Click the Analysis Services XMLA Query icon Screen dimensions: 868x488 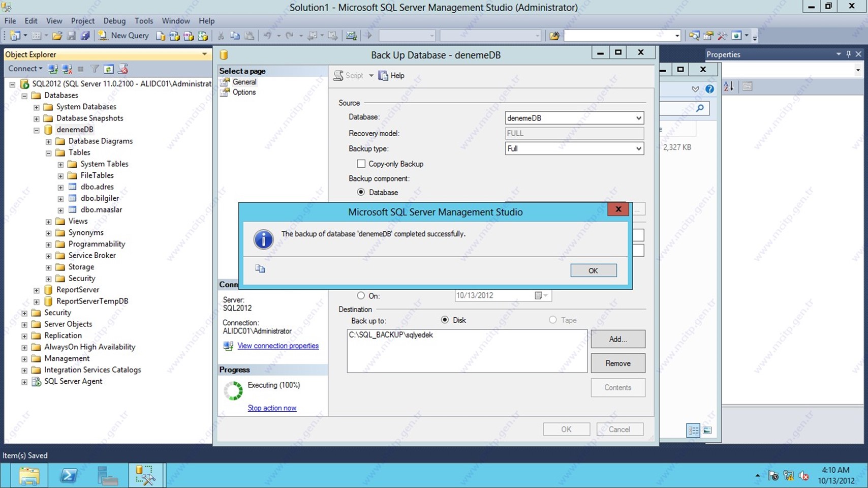pyautogui.click(x=203, y=36)
